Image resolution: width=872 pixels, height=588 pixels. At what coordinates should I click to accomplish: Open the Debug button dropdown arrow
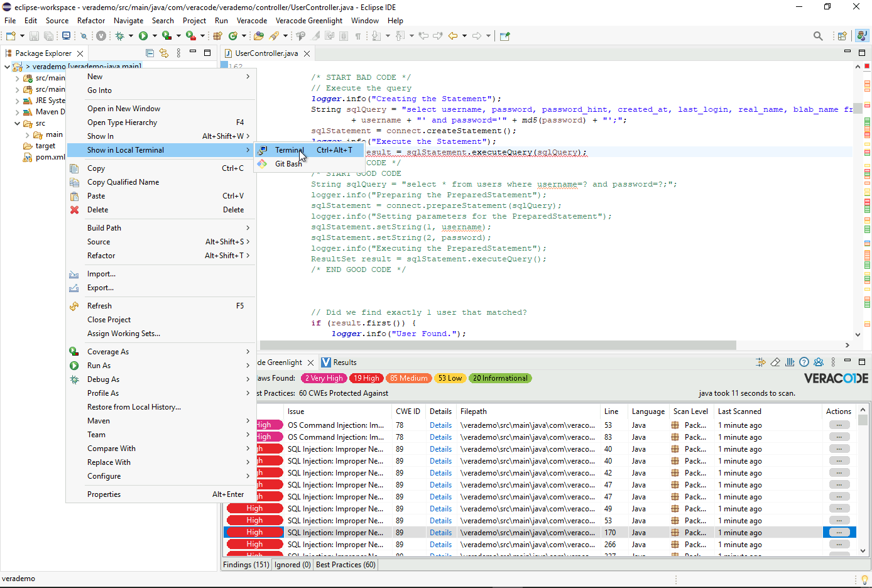pos(131,36)
